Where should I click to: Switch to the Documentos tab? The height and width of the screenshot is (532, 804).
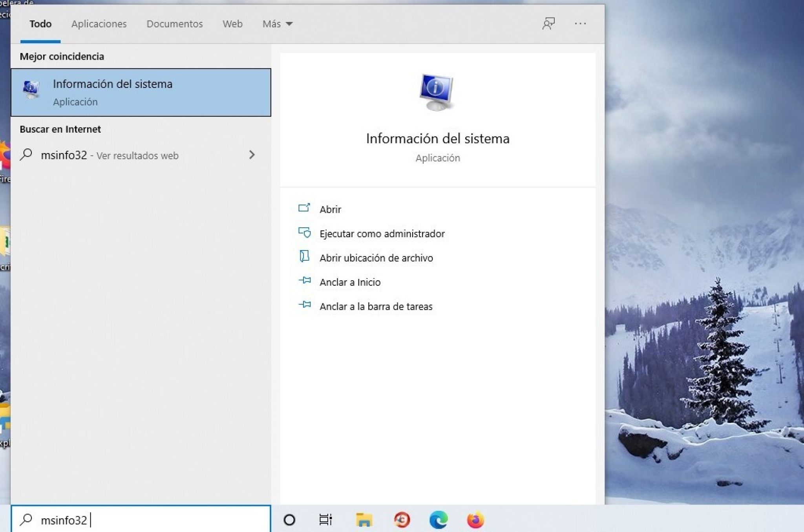click(x=175, y=24)
